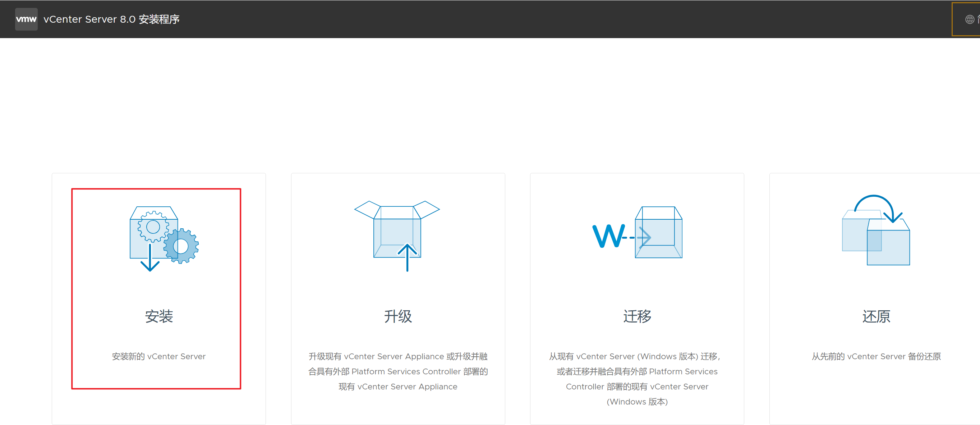
Task: Click the 升级 card's Platform Services Controller description
Action: click(397, 371)
